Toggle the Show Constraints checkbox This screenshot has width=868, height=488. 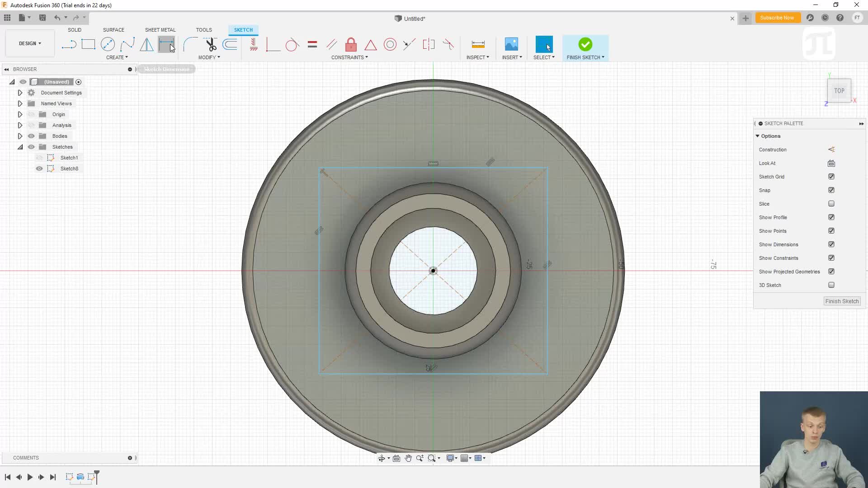831,258
